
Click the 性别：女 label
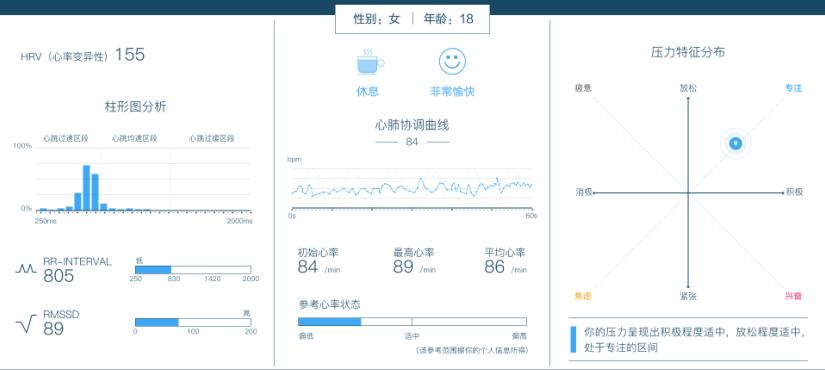tap(377, 19)
